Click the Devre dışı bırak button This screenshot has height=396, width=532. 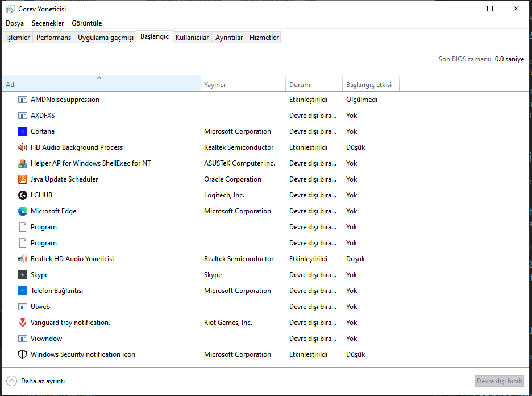(500, 381)
